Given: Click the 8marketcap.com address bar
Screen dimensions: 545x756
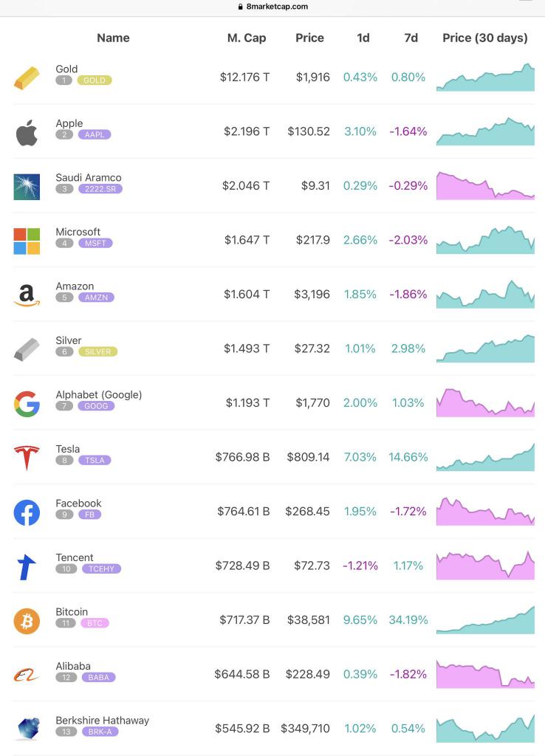Looking at the screenshot, I should 272,7.
